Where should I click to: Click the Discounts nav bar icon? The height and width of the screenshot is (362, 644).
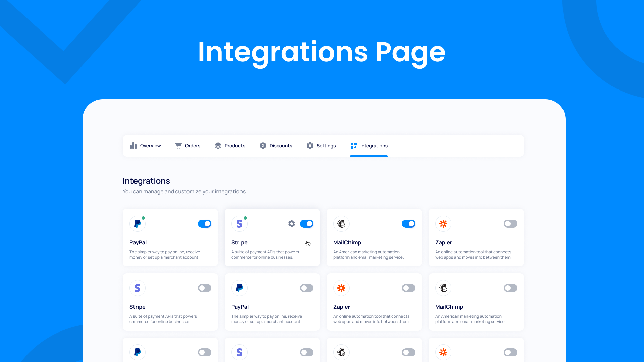click(x=263, y=146)
